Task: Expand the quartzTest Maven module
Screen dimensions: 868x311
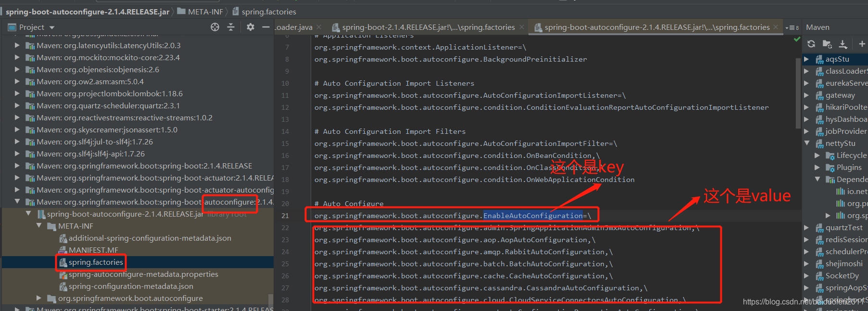Action: (x=806, y=228)
